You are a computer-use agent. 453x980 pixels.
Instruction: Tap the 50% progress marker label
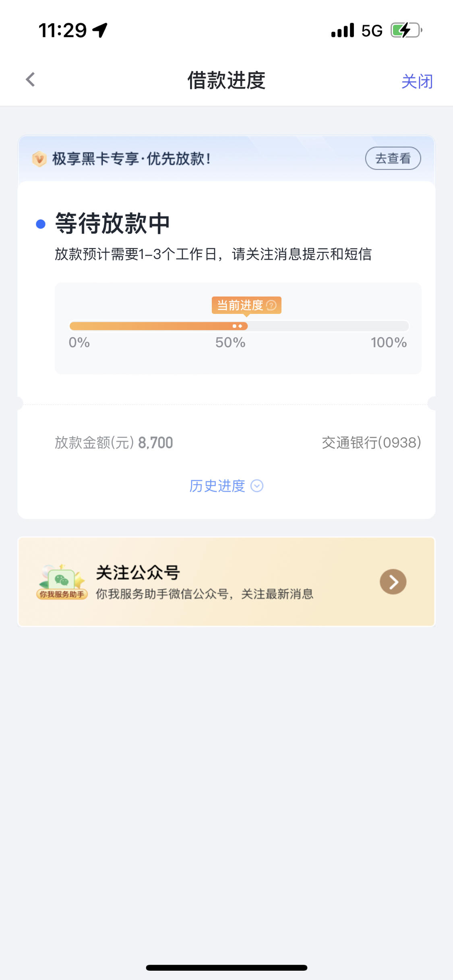point(230,342)
